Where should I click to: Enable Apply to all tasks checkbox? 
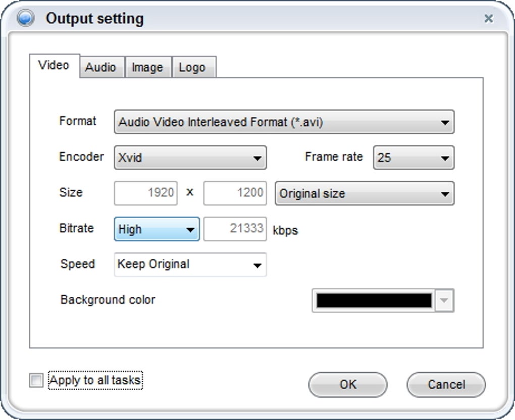(x=36, y=381)
